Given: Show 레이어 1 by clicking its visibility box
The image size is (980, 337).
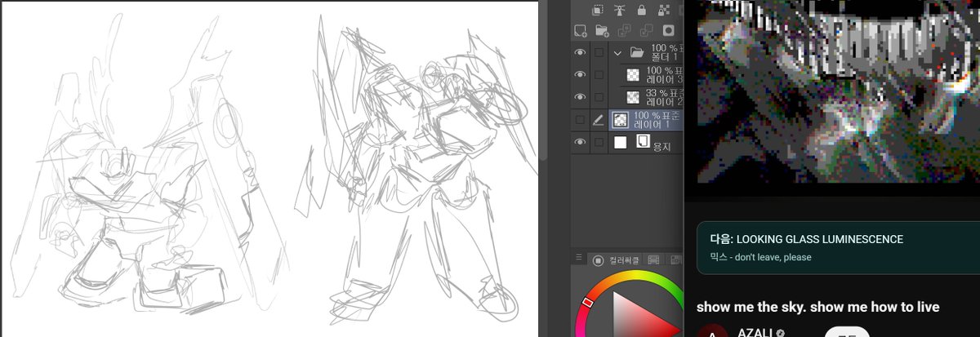Looking at the screenshot, I should pos(580,120).
